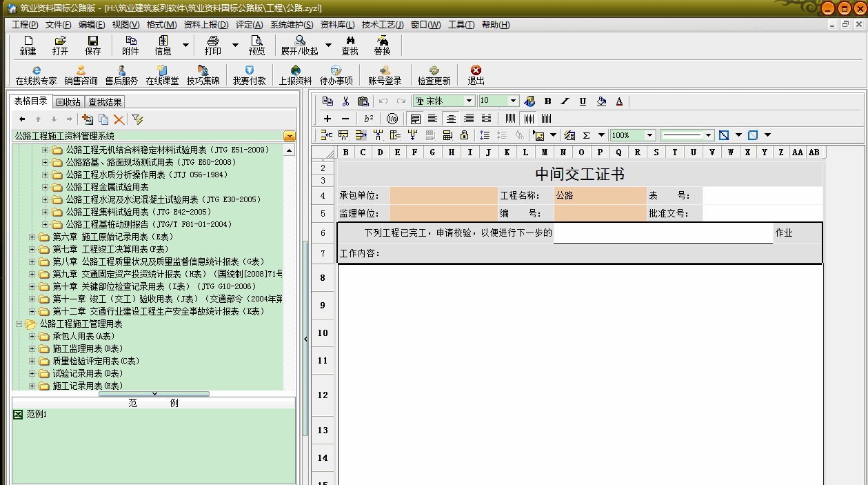Toggle underline formatting
Screen dimensions: 868x485
tap(582, 101)
